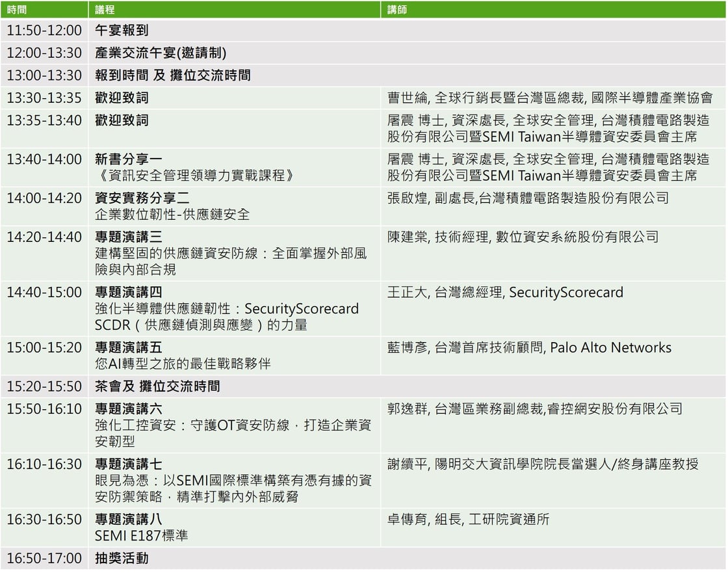Select the 16:10-16:30 time cell

coord(44,480)
